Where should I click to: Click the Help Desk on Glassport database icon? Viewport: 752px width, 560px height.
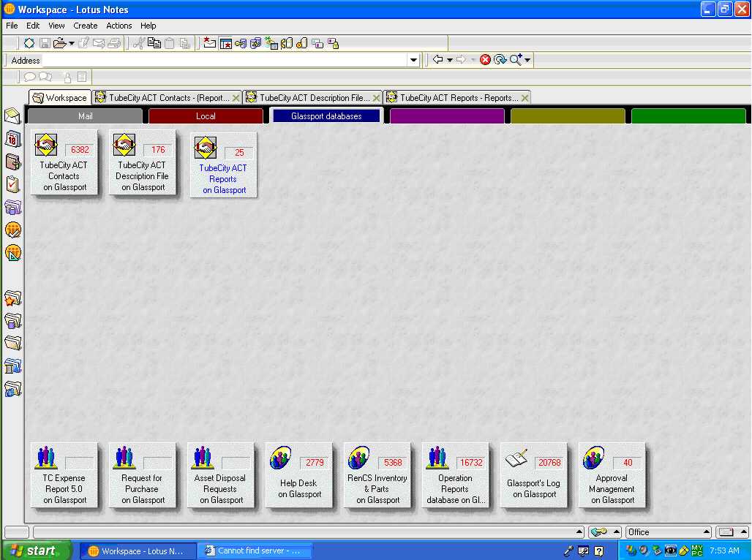pyautogui.click(x=298, y=475)
